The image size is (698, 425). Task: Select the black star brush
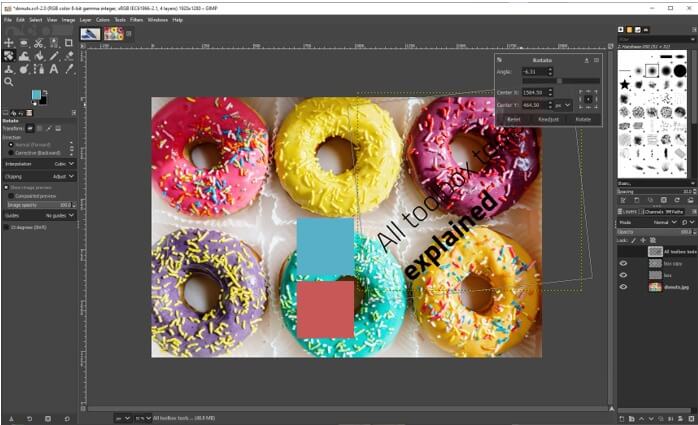click(625, 84)
